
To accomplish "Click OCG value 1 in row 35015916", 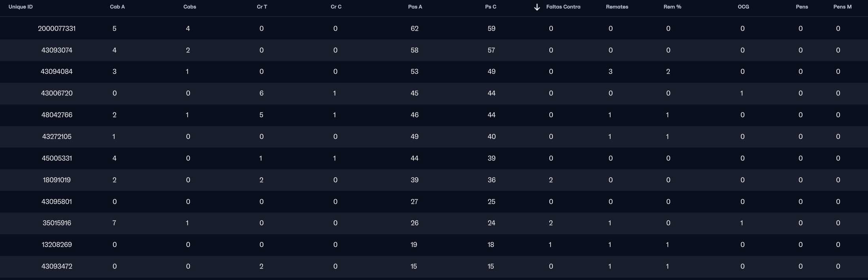I will [x=742, y=223].
